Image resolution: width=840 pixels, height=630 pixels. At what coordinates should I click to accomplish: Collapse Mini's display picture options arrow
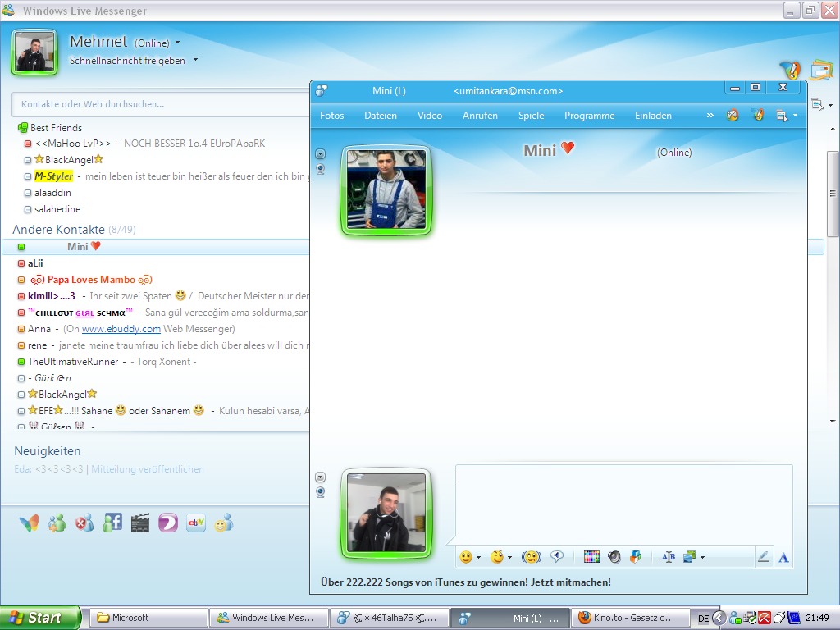tap(321, 154)
